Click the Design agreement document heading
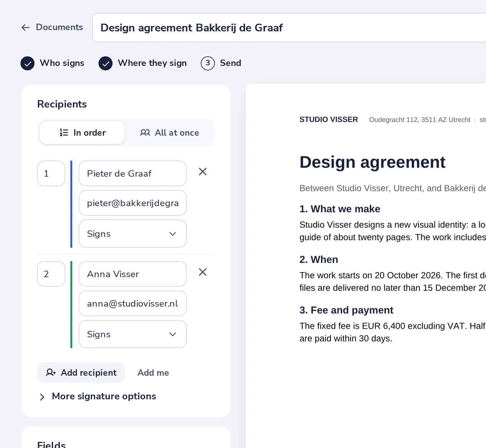 coord(372,162)
